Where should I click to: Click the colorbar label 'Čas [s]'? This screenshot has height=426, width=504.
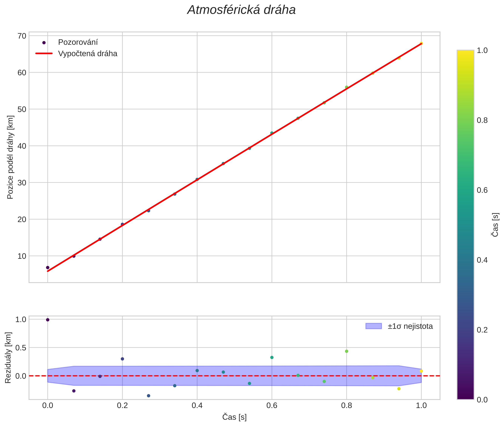click(x=495, y=225)
